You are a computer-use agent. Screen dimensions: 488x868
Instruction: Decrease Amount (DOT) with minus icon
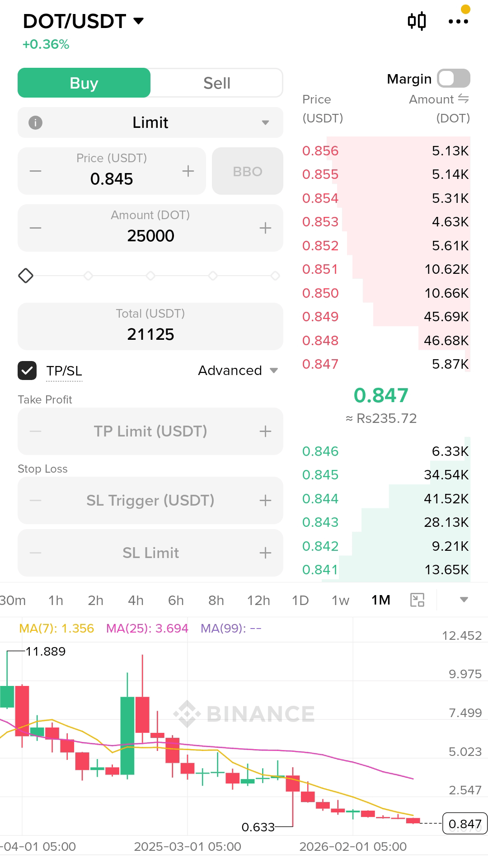[35, 228]
